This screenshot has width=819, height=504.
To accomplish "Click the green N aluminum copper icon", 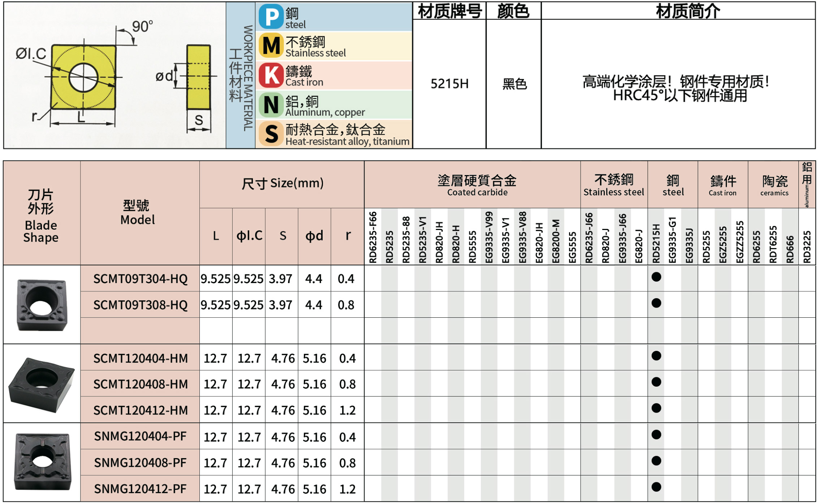I will (x=271, y=105).
